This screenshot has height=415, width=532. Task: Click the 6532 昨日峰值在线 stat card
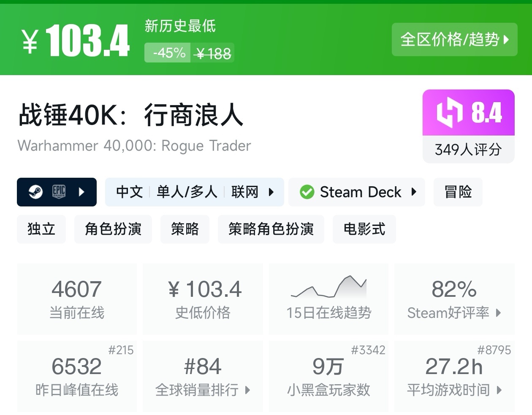click(77, 376)
